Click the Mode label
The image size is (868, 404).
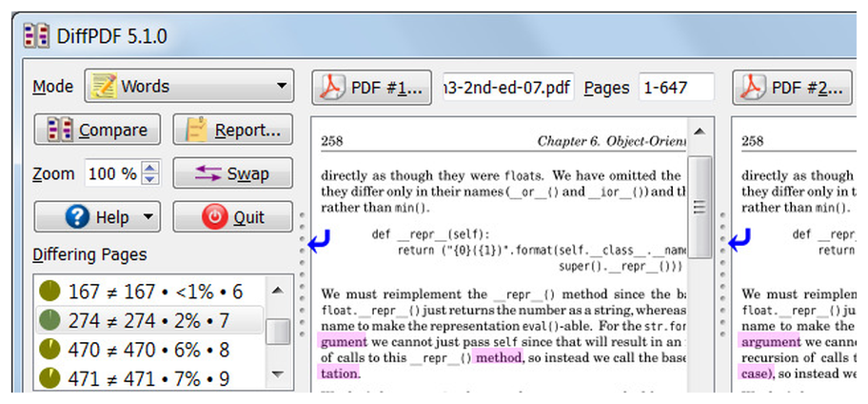pyautogui.click(x=52, y=87)
